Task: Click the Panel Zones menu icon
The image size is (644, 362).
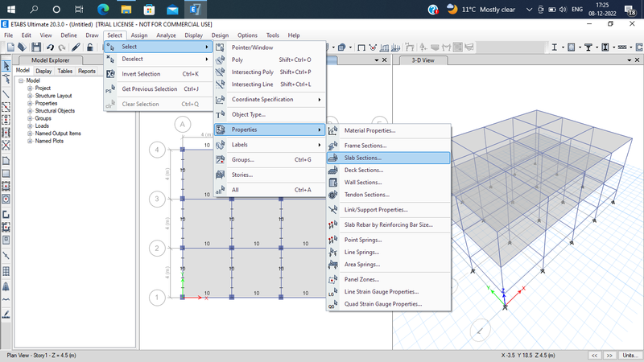Action: [x=333, y=279]
